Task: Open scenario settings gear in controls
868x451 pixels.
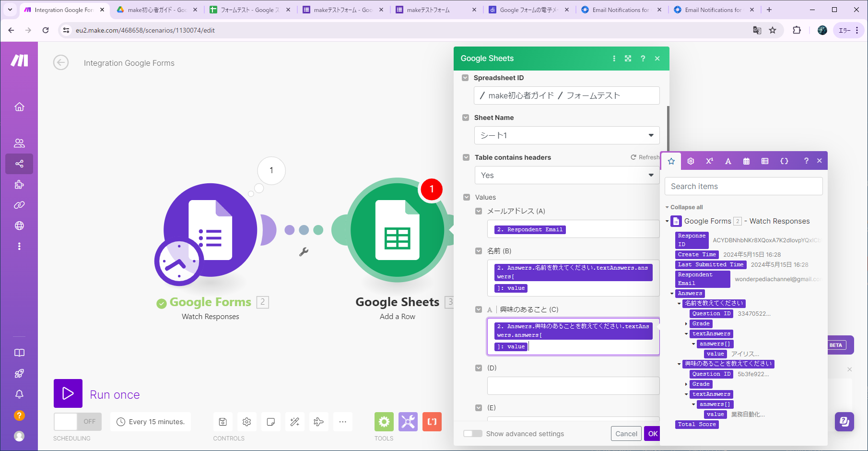Action: click(x=246, y=422)
